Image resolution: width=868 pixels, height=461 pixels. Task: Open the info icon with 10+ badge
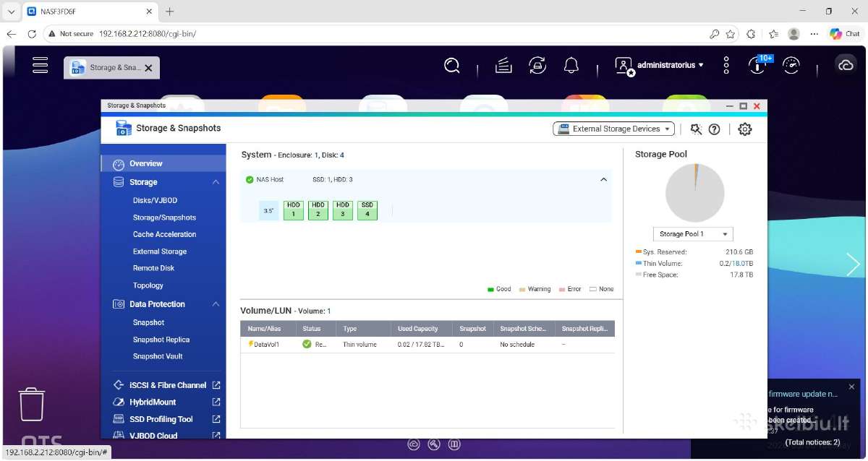coord(757,65)
